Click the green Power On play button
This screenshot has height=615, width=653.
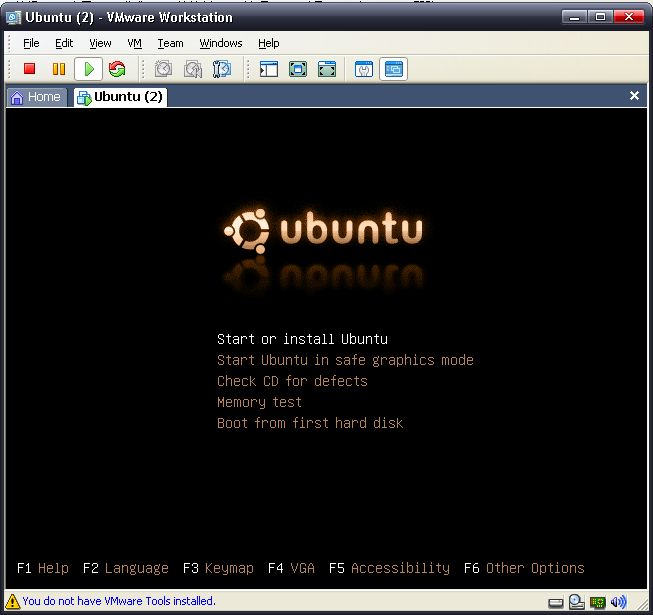pyautogui.click(x=88, y=69)
